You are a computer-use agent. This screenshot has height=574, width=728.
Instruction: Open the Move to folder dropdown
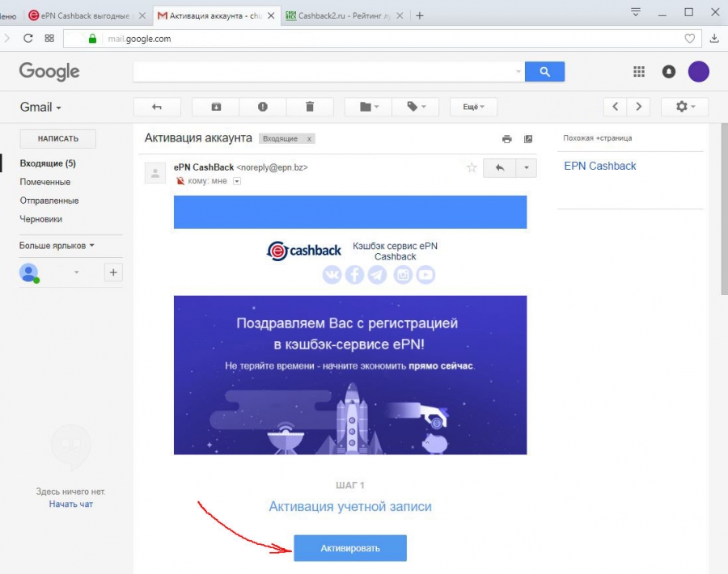(369, 107)
